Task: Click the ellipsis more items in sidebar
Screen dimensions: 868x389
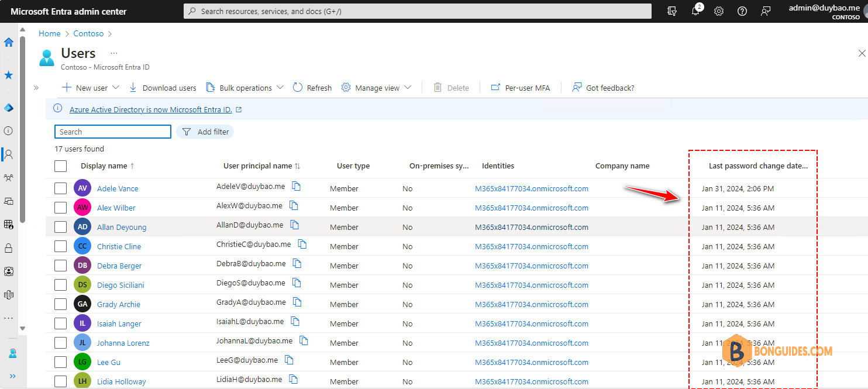Action: 9,318
